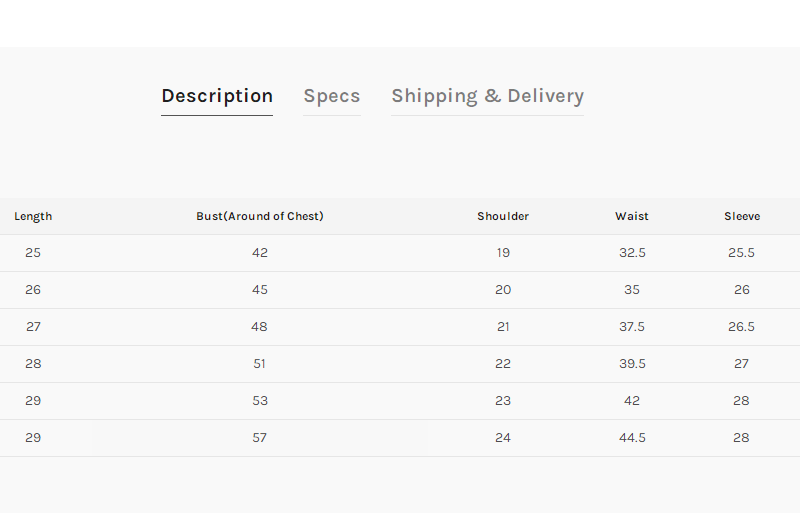Select the sleeve value 26.5 cell

(x=742, y=327)
